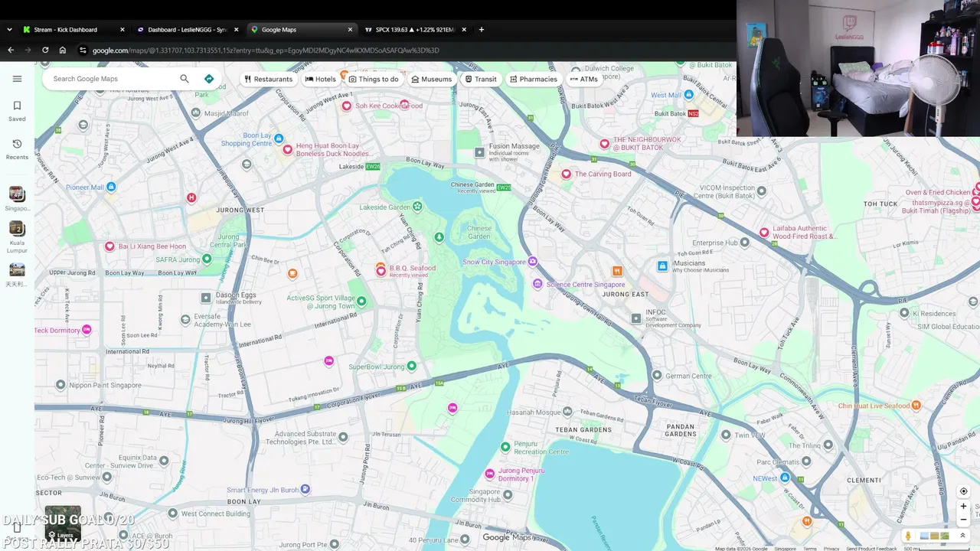Click the Pioneer Mall shopping pin

point(112,187)
